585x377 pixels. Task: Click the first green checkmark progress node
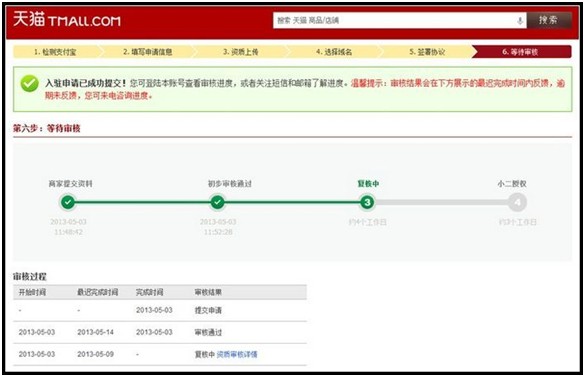(68, 202)
